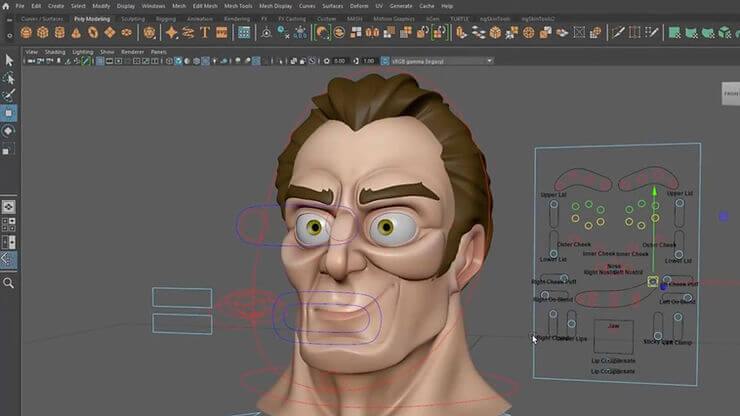Open the panel Show menu

(107, 52)
